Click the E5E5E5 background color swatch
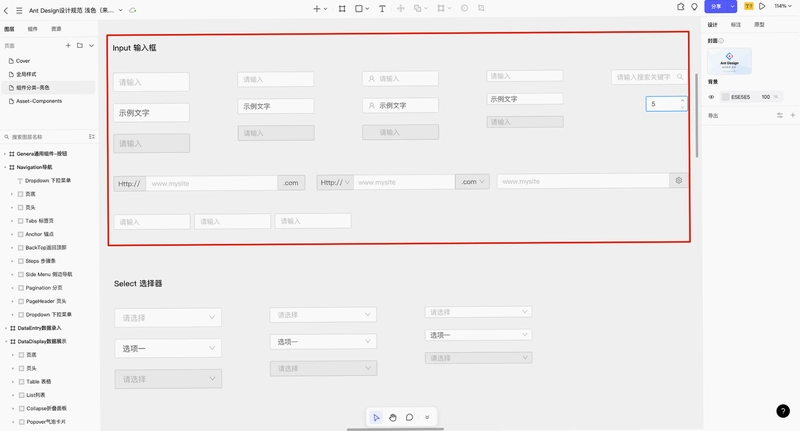This screenshot has height=431, width=800. [725, 97]
